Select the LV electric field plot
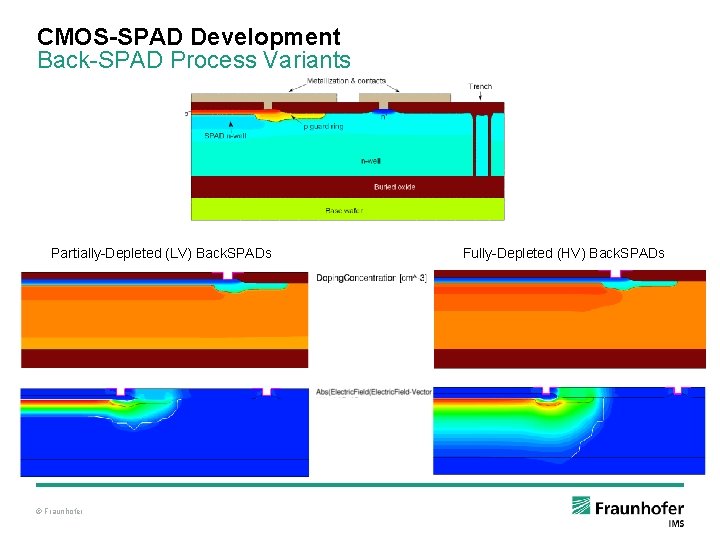 pos(164,432)
